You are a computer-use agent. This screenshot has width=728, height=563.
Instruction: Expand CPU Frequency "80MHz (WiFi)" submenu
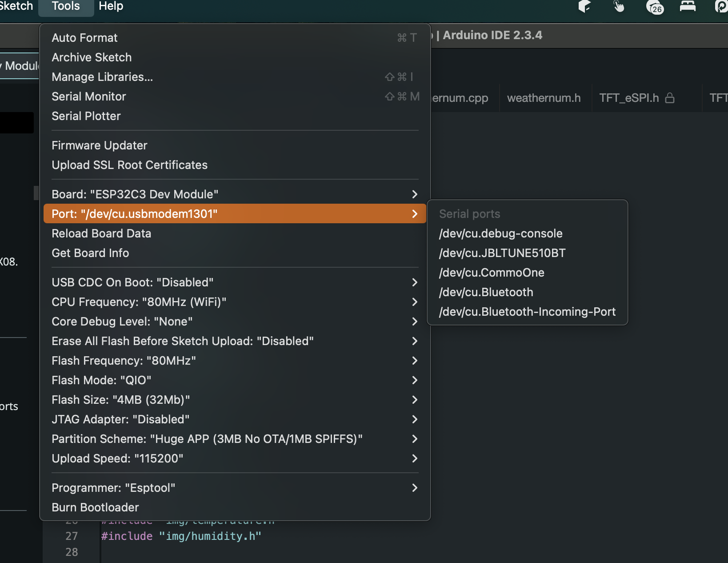pos(235,302)
